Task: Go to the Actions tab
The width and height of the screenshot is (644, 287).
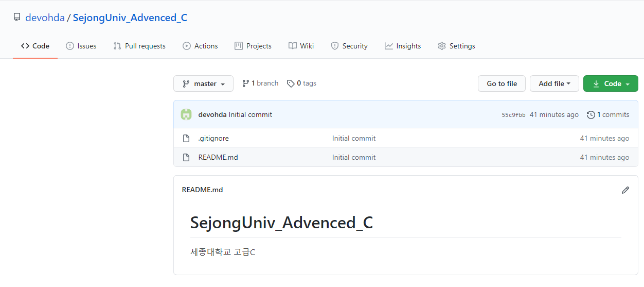Action: [200, 46]
